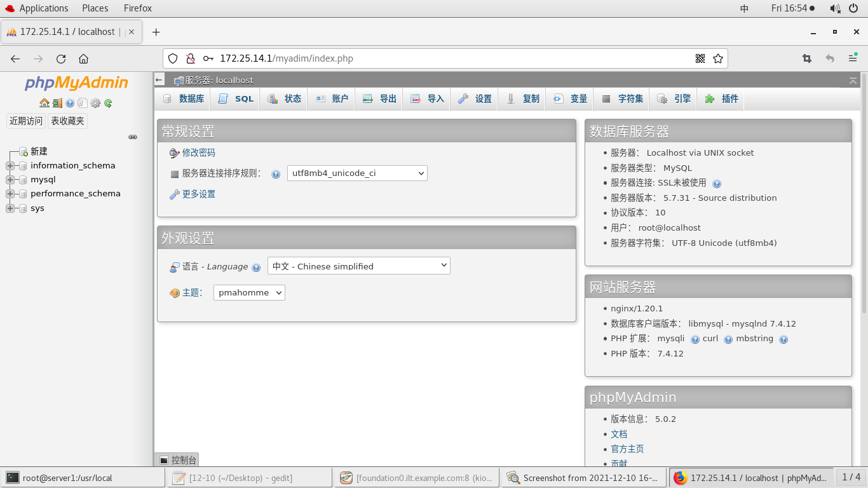Viewport: 868px width, 488px height.
Task: Open the Firefox hamburger menu
Action: [x=853, y=58]
